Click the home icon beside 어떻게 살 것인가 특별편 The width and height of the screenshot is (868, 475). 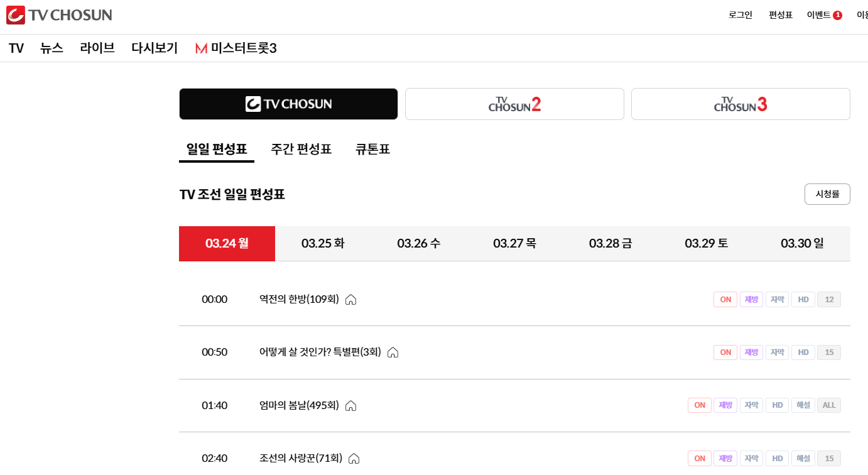pyautogui.click(x=393, y=352)
